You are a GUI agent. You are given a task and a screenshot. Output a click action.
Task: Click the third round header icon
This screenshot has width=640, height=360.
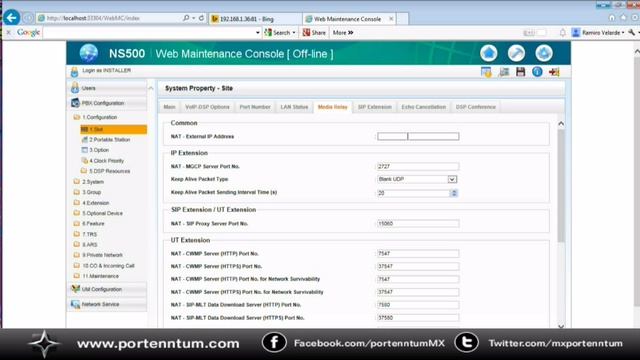(544, 53)
